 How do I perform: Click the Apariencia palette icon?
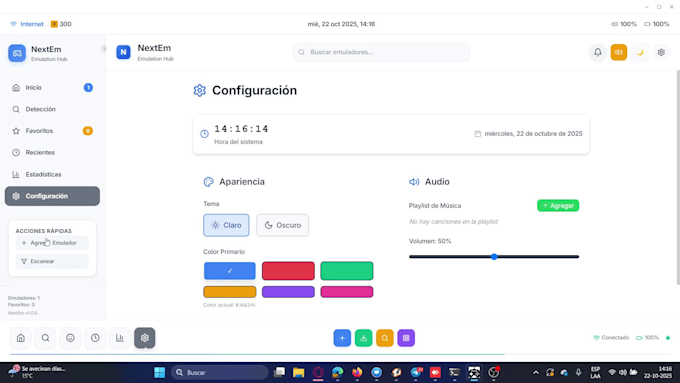click(209, 182)
